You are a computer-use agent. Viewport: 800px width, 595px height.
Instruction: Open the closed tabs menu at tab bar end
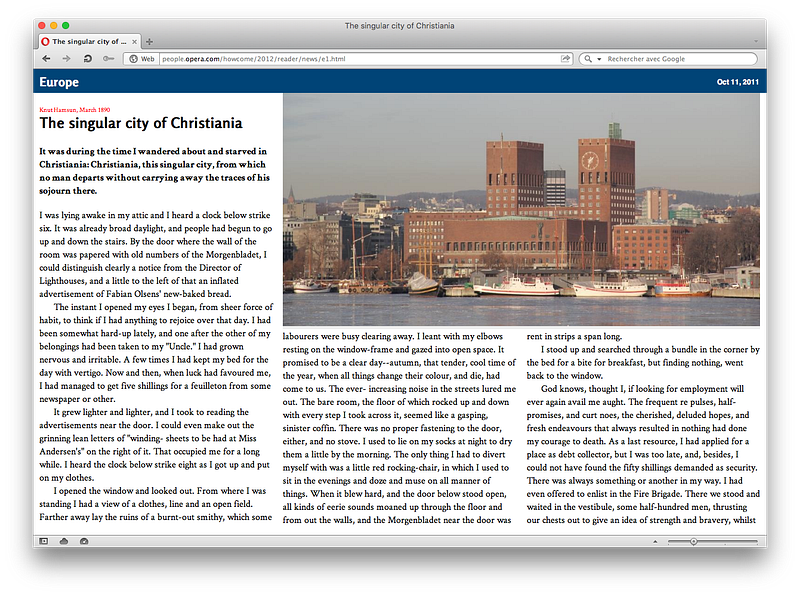(756, 41)
